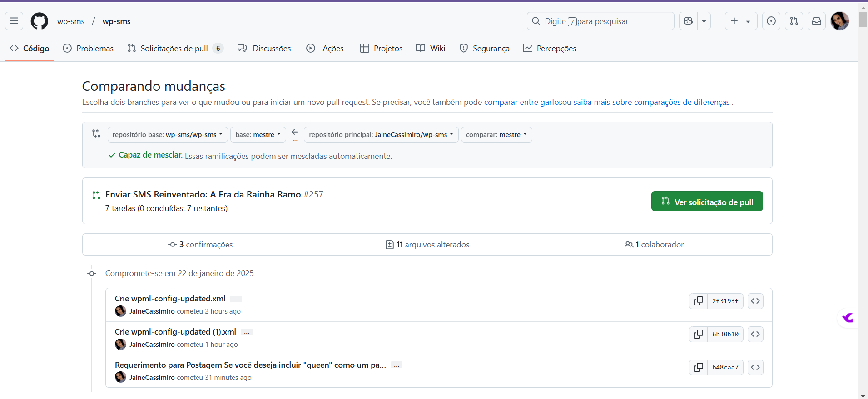Browse repository at commit 6b38b10
868x399 pixels.
point(755,334)
